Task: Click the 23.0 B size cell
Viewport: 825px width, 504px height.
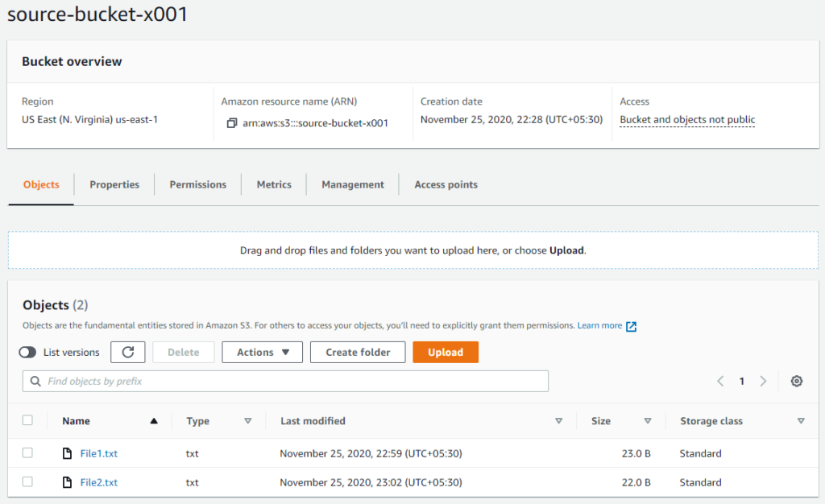Action: pos(636,453)
